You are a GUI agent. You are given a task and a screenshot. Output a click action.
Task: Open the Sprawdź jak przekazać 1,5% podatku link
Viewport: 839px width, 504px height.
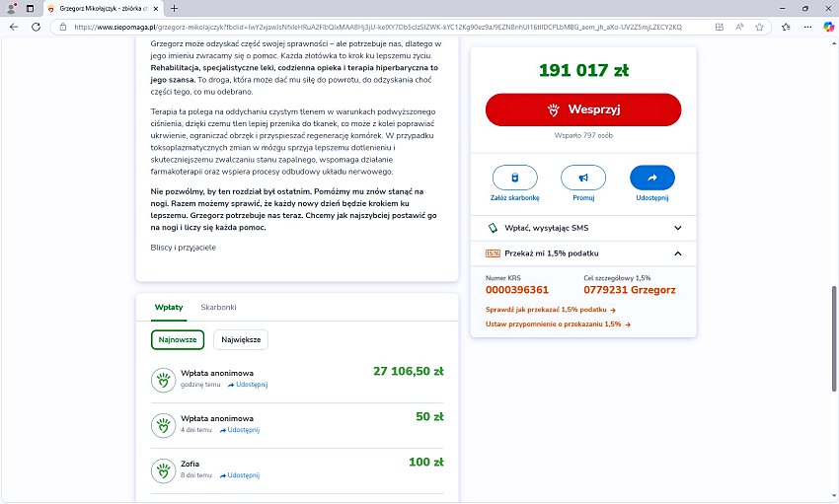coord(550,310)
